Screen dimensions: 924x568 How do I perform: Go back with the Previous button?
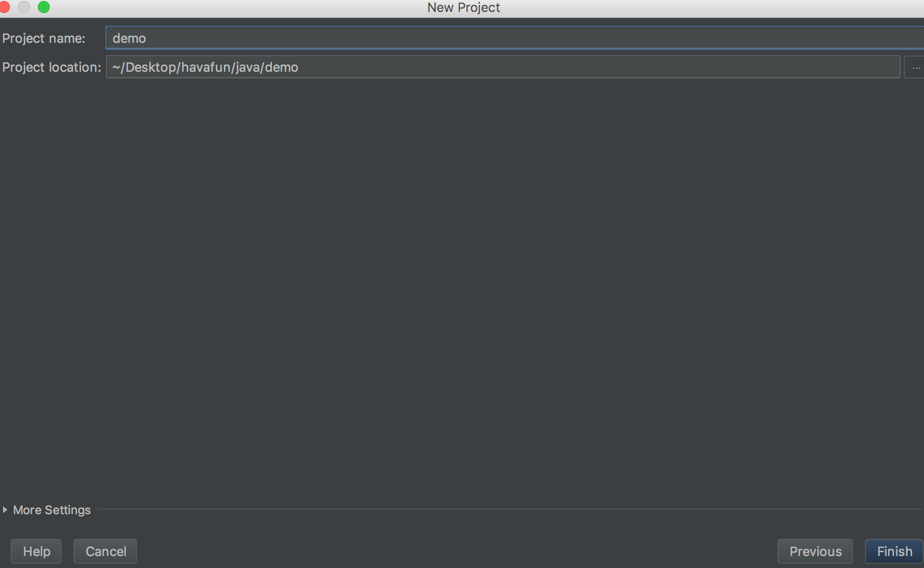pos(815,551)
